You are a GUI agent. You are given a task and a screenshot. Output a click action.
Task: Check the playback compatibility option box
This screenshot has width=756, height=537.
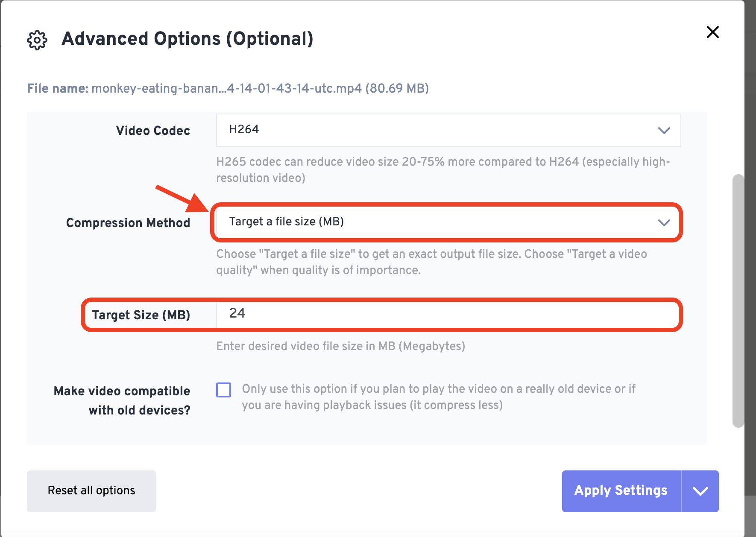[223, 390]
